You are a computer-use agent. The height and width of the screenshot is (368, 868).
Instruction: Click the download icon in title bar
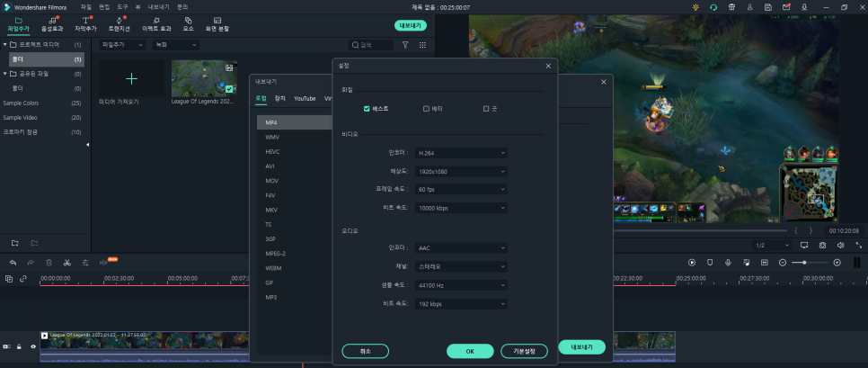[x=804, y=7]
